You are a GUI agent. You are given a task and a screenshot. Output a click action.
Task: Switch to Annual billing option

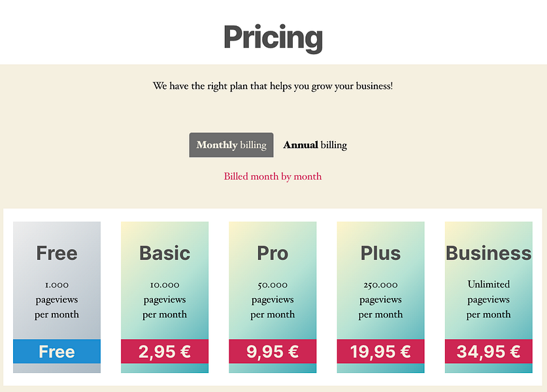tap(315, 145)
